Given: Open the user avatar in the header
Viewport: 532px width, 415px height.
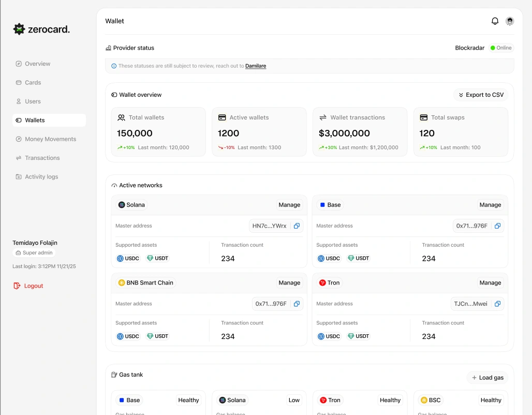Looking at the screenshot, I should [x=509, y=21].
